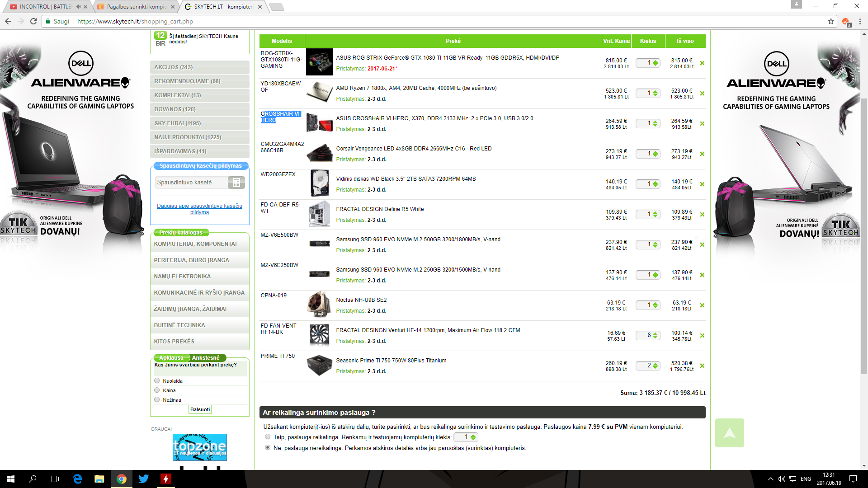The width and height of the screenshot is (868, 488).
Task: Open the Samsung SSD 960 EVO 500GB link
Action: [418, 239]
